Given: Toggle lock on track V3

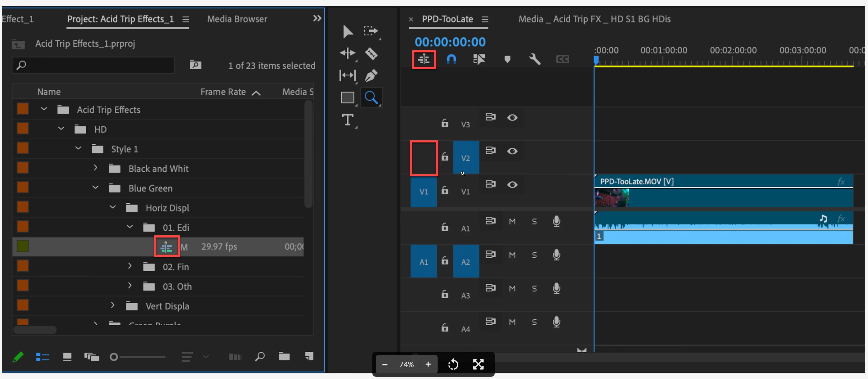Looking at the screenshot, I should click(445, 123).
